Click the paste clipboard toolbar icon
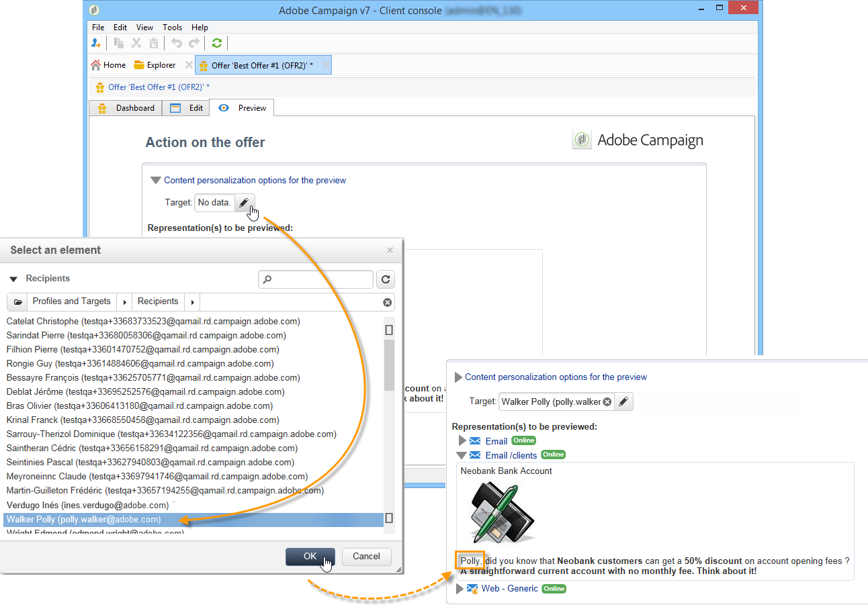 154,43
